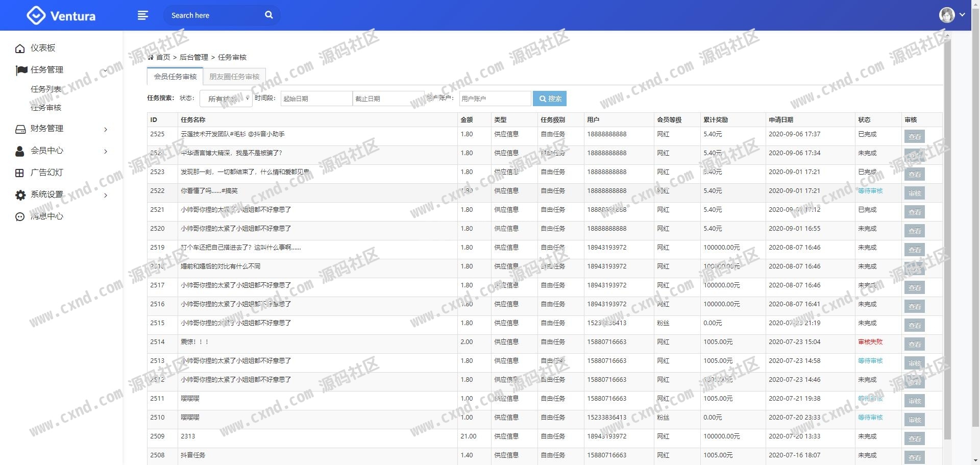
Task: Click 后台管理 breadcrumb link
Action: click(194, 57)
